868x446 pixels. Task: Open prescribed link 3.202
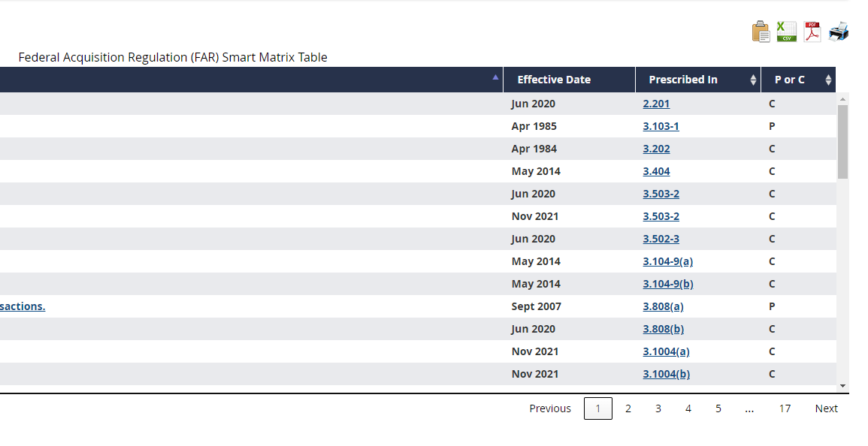point(656,149)
